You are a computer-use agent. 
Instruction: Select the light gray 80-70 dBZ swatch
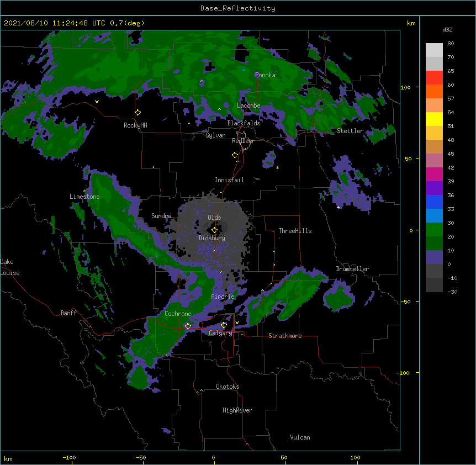434,50
